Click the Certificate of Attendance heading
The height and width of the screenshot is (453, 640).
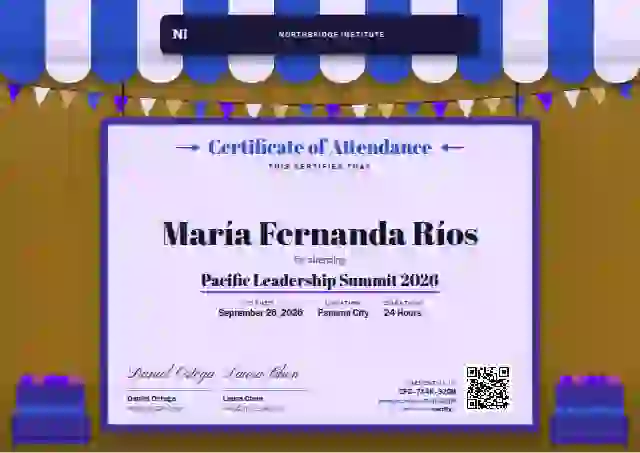tap(320, 147)
